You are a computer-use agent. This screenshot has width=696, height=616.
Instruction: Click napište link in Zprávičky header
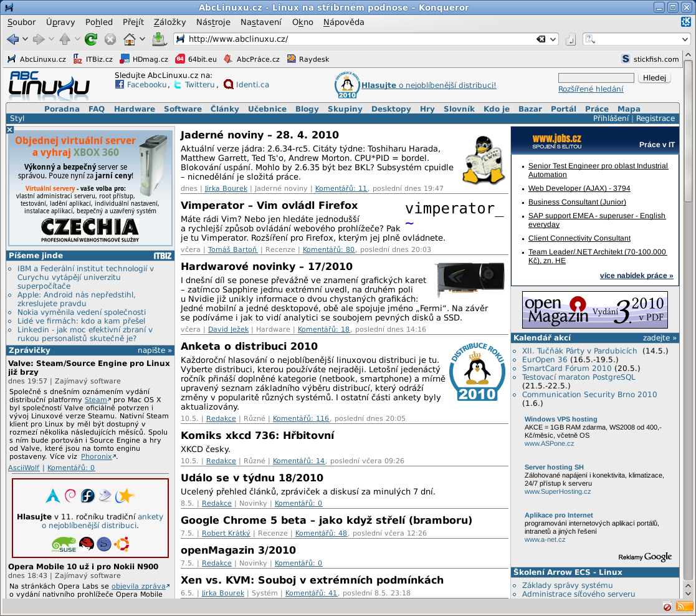pyautogui.click(x=155, y=350)
